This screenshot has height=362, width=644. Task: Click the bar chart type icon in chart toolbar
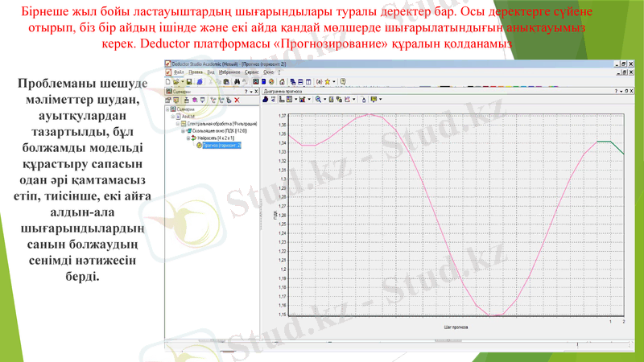click(303, 99)
